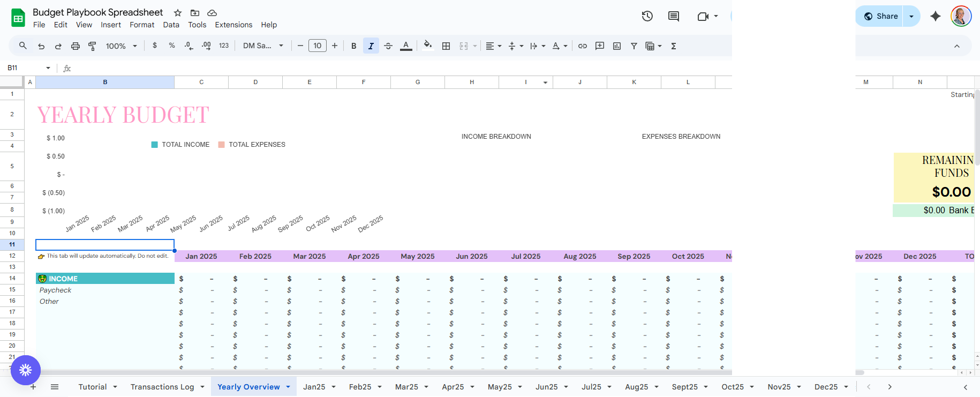
Task: Open text wrapping options
Action: tap(538, 46)
